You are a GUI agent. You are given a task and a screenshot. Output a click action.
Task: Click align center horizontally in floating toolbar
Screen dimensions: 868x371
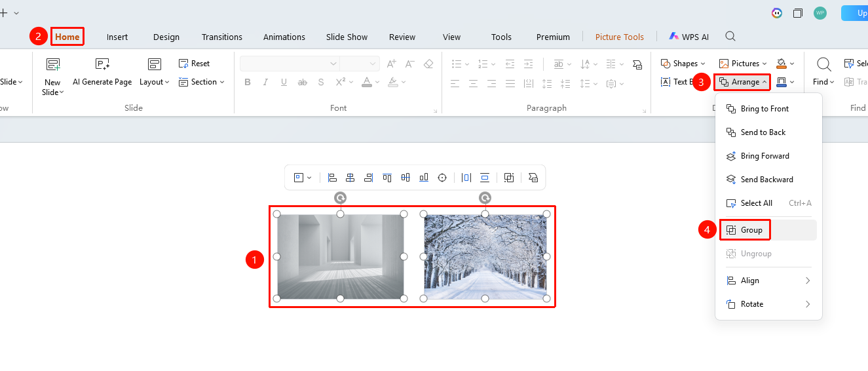350,178
